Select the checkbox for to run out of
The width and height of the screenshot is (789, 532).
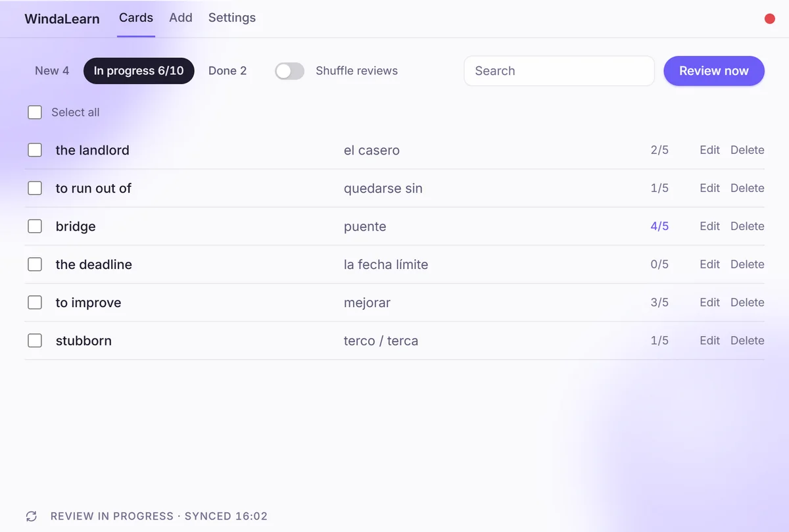pos(35,188)
